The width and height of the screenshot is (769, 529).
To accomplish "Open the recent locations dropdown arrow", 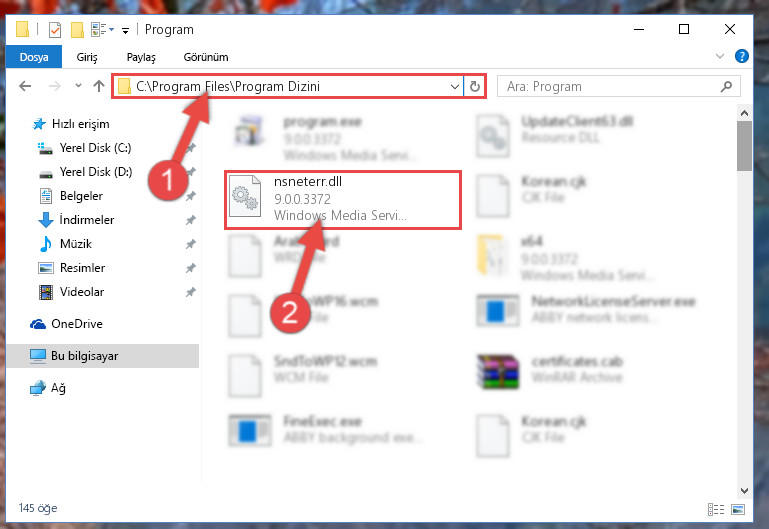I will [78, 86].
